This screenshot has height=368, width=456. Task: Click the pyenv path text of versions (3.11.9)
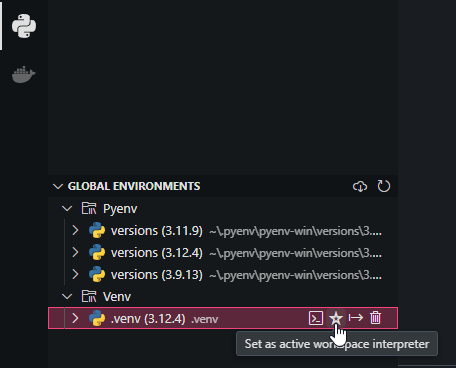295,231
